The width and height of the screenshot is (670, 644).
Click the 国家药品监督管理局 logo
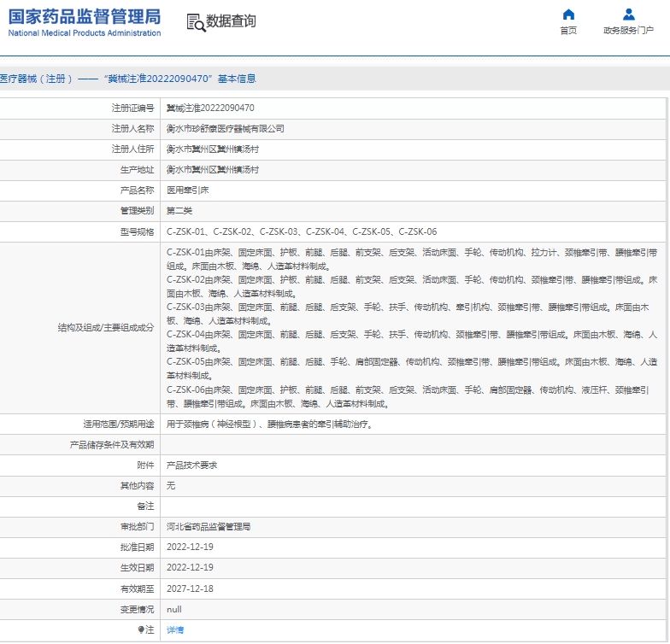85,17
